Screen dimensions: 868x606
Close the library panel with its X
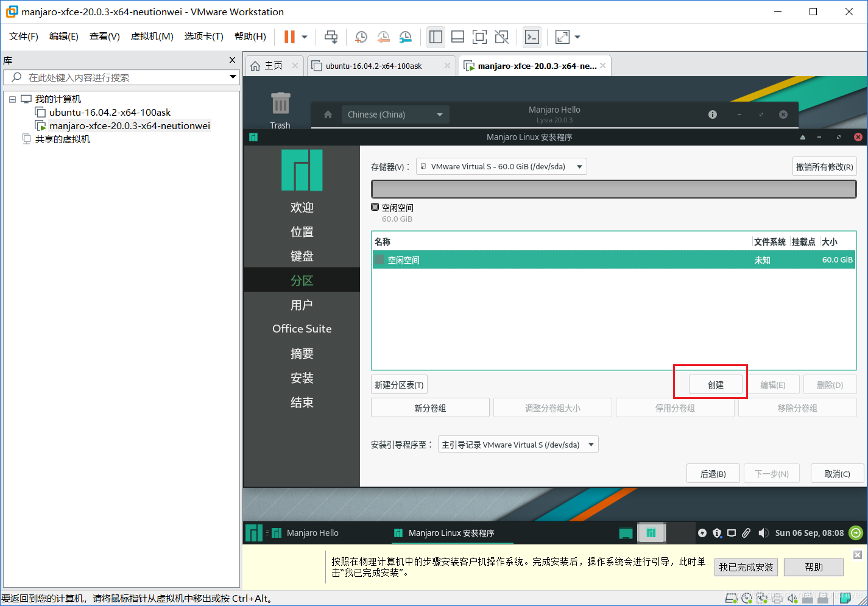(x=232, y=60)
